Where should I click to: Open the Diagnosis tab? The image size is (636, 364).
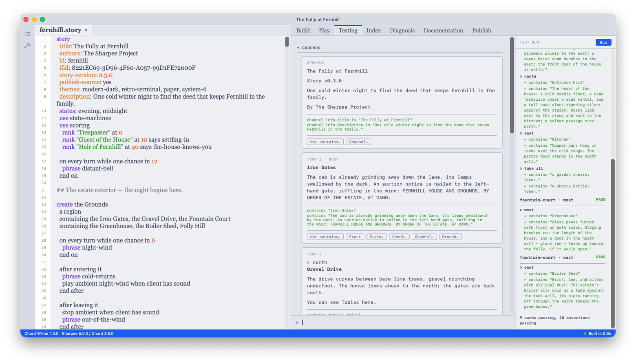pos(402,31)
